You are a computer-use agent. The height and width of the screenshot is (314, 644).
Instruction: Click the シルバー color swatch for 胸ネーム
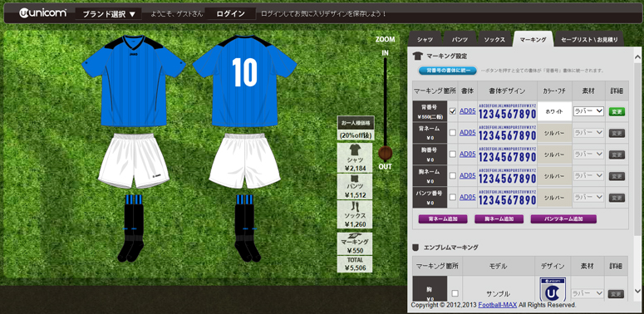554,175
